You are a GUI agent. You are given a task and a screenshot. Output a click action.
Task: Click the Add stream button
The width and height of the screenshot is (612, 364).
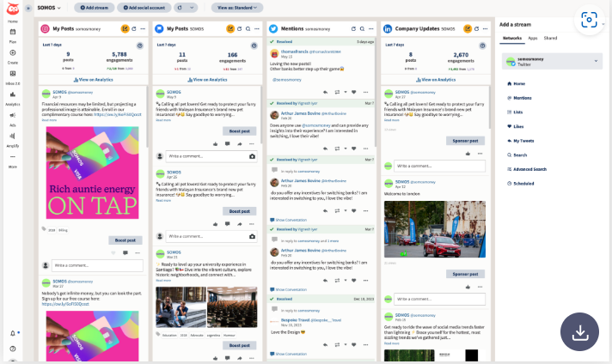[x=94, y=8]
